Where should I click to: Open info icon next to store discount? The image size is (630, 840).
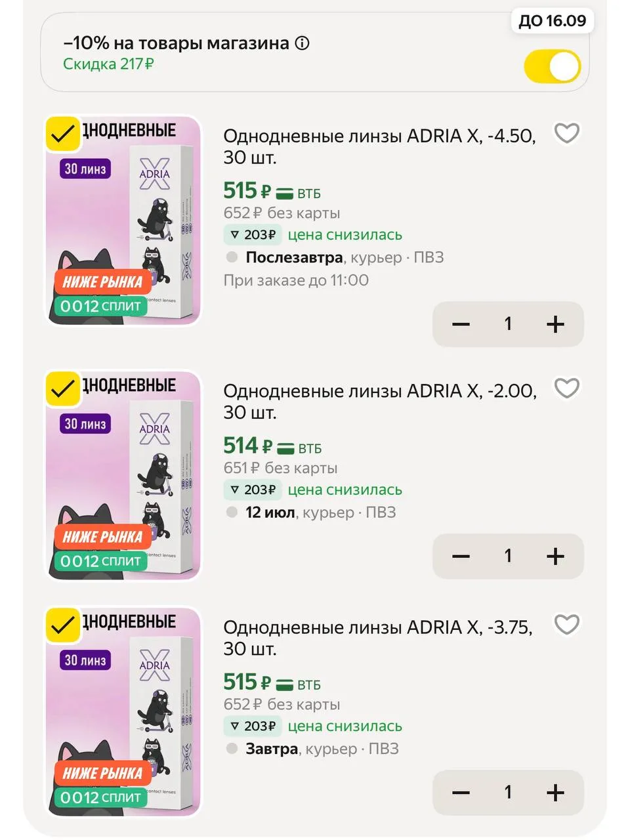pos(302,43)
